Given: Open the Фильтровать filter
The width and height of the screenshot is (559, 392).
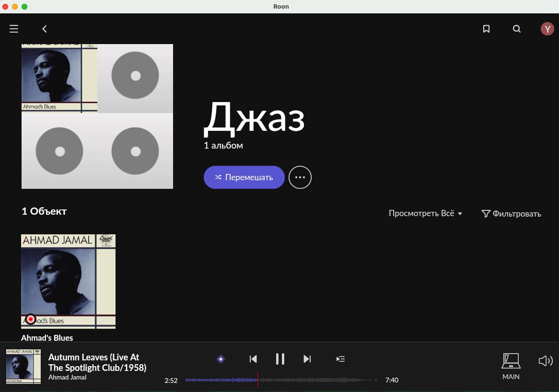Looking at the screenshot, I should coord(511,213).
